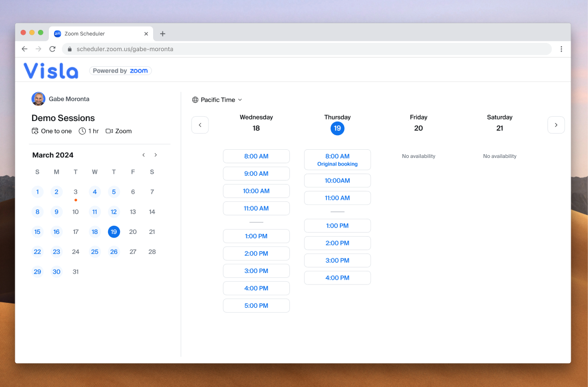Click the video camera Zoom icon
Viewport: 588px width, 387px height.
pos(109,131)
